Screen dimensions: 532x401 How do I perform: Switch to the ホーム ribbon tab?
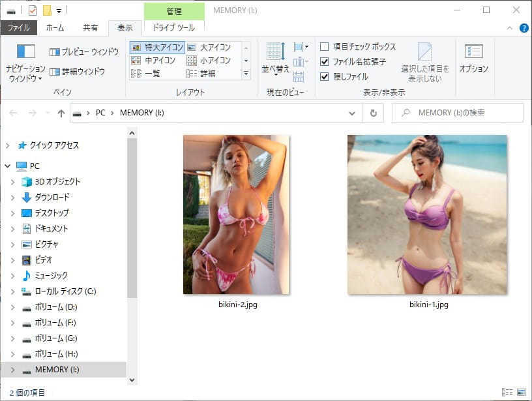56,28
